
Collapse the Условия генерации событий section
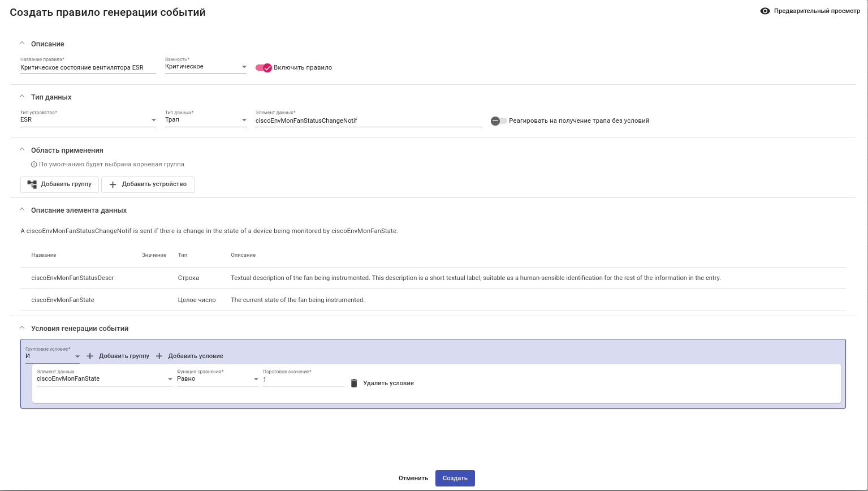pyautogui.click(x=22, y=328)
